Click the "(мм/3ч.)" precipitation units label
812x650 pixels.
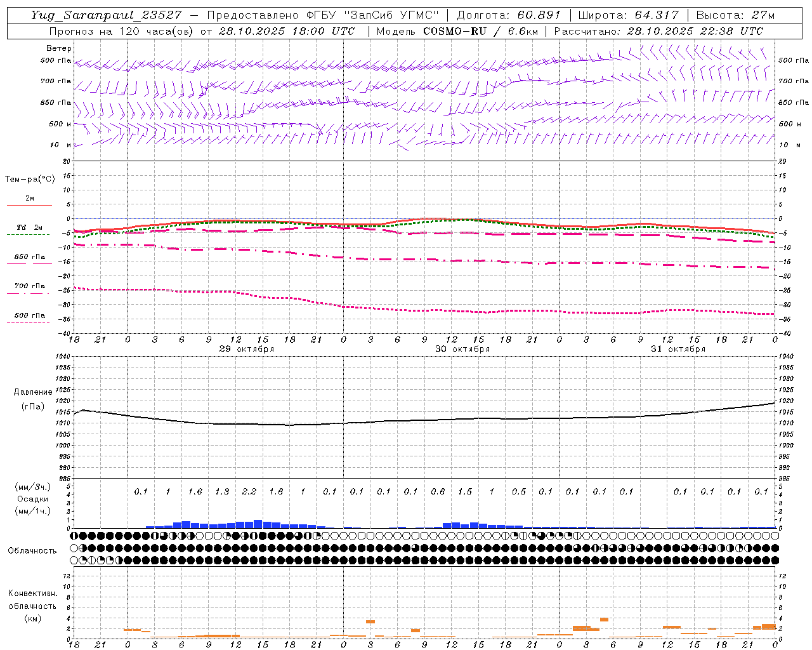point(33,487)
